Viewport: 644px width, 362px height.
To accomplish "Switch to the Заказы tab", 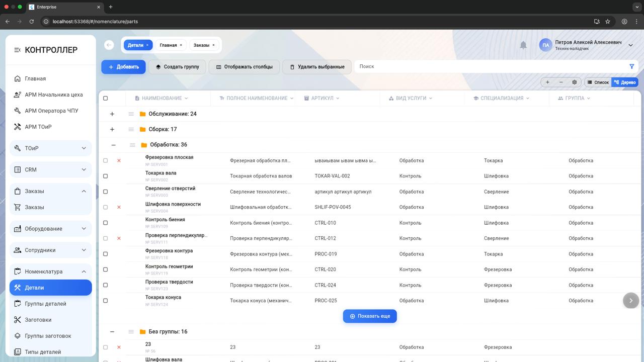I will point(201,45).
